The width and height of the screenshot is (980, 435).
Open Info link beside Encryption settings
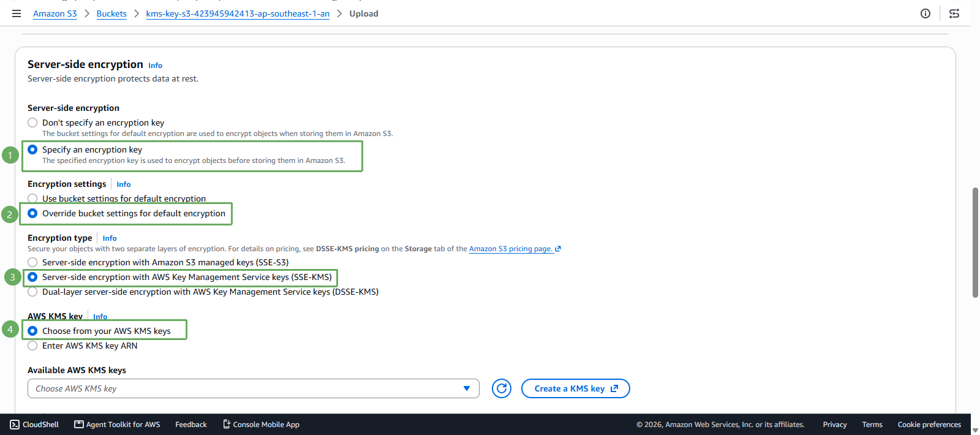(x=124, y=184)
